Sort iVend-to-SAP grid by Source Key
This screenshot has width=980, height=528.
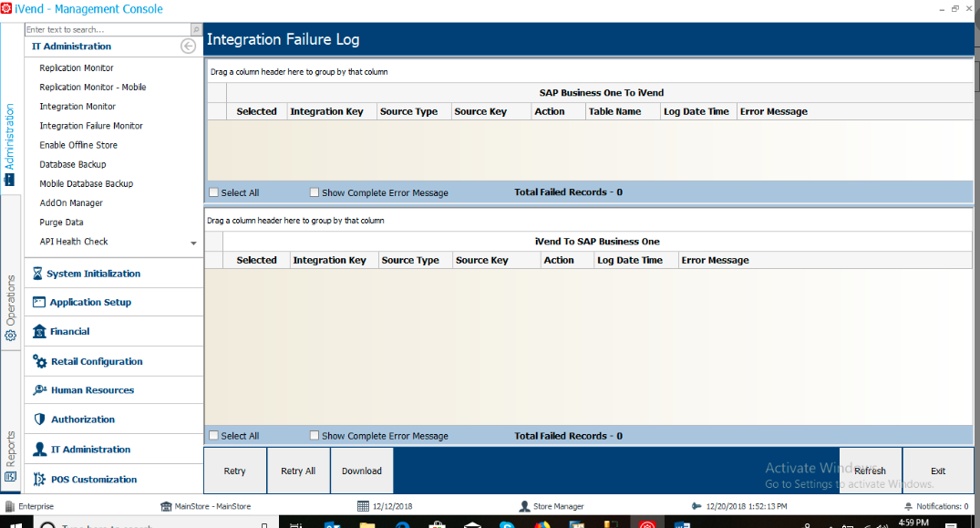(x=496, y=260)
